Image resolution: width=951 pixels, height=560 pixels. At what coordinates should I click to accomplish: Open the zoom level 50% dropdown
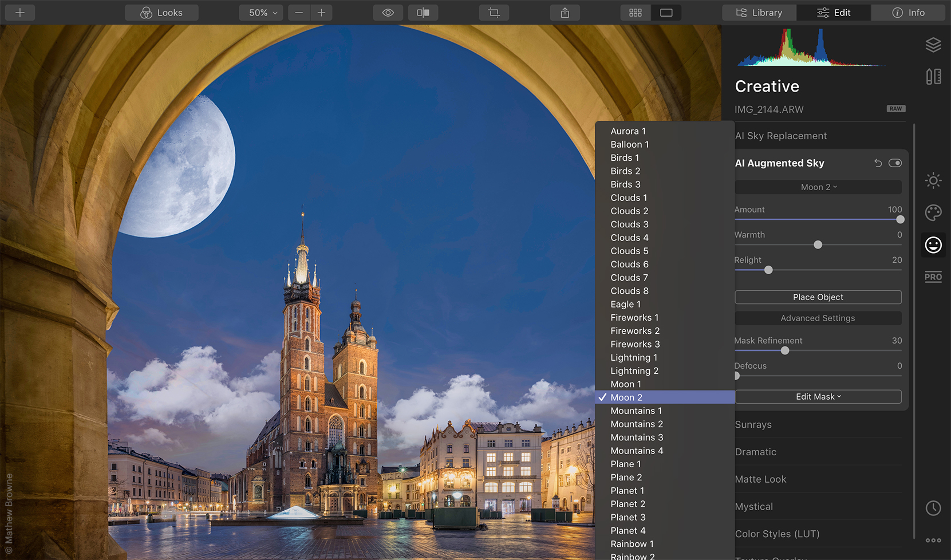(x=261, y=12)
